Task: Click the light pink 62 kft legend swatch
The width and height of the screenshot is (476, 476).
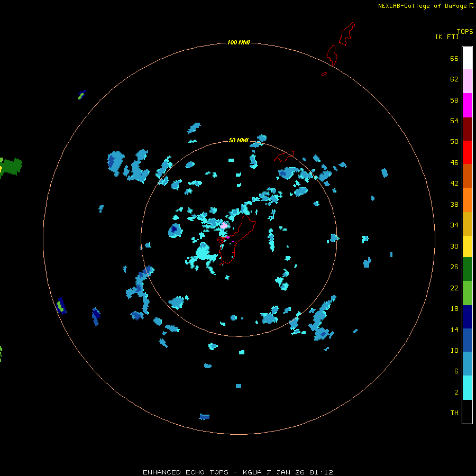Action: tap(467, 81)
